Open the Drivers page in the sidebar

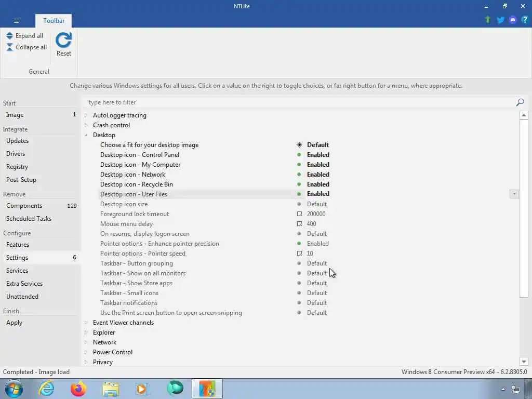tap(40, 154)
